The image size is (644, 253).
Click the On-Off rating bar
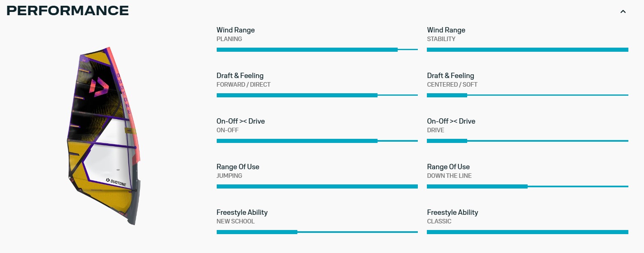[317, 141]
